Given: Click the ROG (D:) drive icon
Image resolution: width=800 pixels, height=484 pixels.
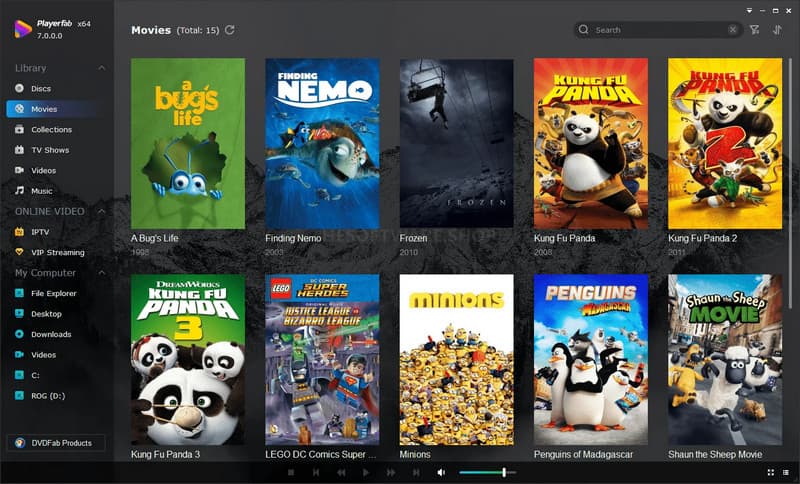Looking at the screenshot, I should [19, 395].
